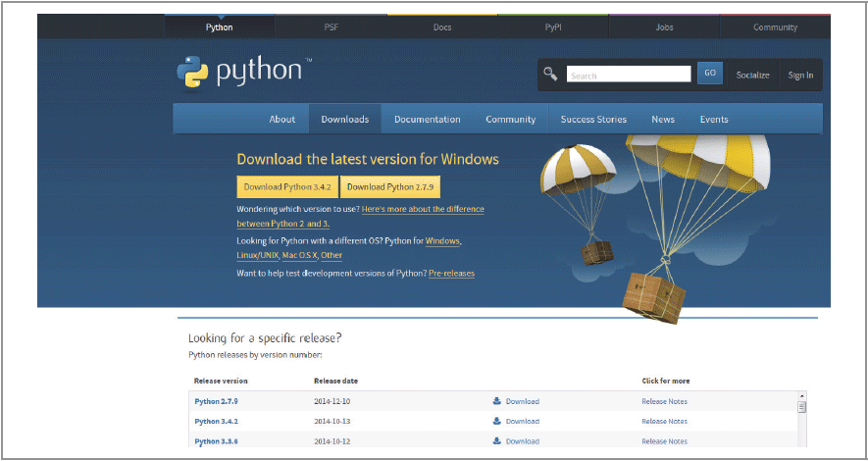
Task: Click the Release version column header
Action: click(x=221, y=382)
